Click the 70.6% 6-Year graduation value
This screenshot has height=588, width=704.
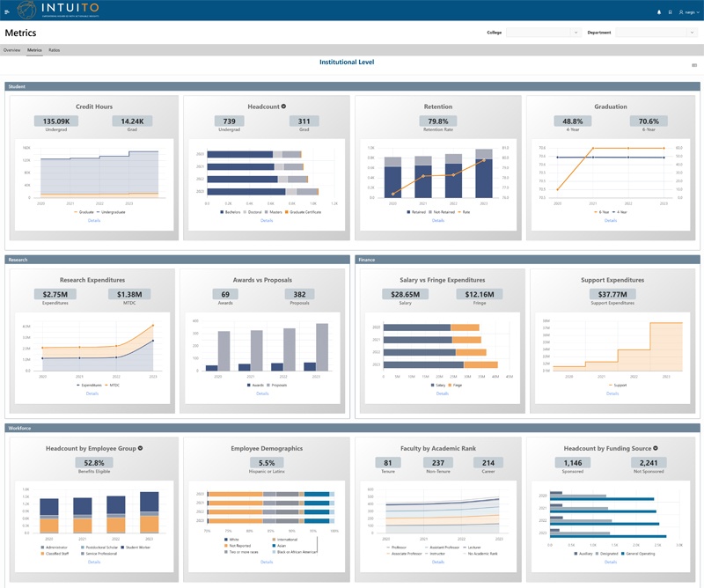coord(649,121)
